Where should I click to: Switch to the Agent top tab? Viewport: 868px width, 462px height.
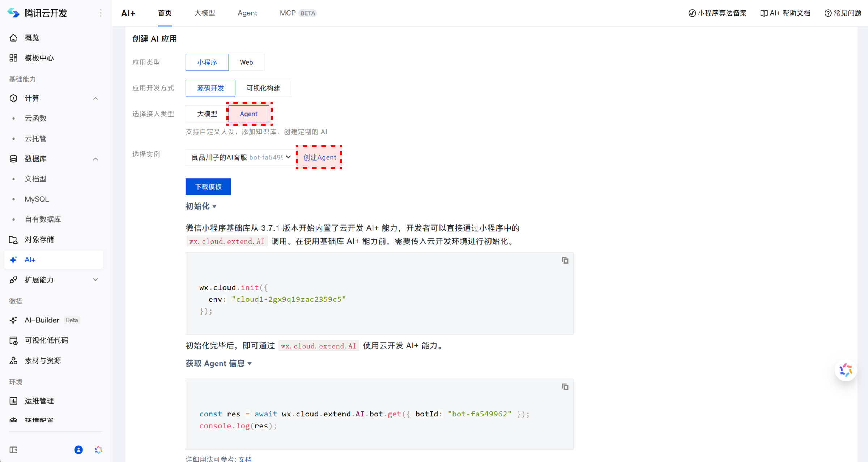[247, 13]
